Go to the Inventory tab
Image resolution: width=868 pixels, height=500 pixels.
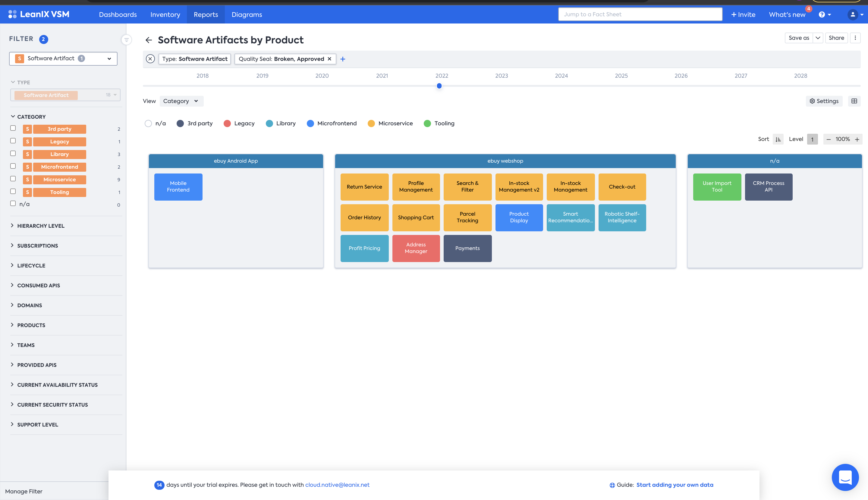pos(165,14)
